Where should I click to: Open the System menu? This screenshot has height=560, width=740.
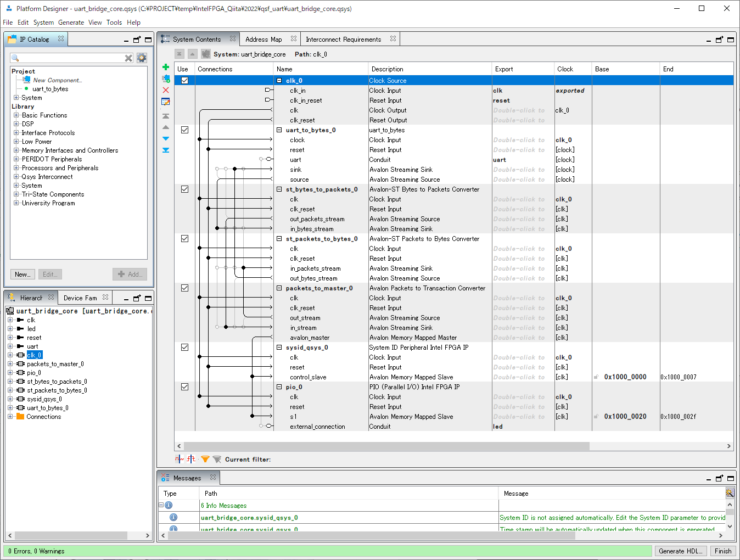[x=43, y=23]
